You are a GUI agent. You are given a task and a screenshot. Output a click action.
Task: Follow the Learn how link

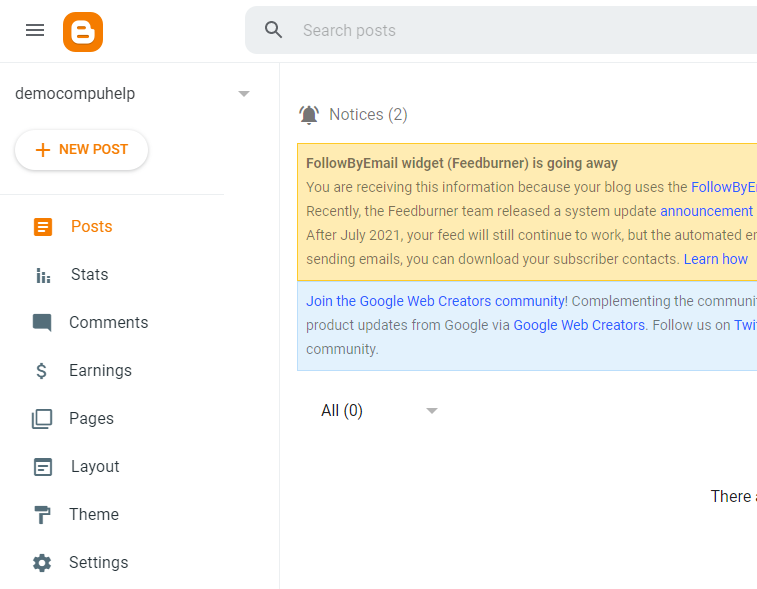(x=715, y=259)
